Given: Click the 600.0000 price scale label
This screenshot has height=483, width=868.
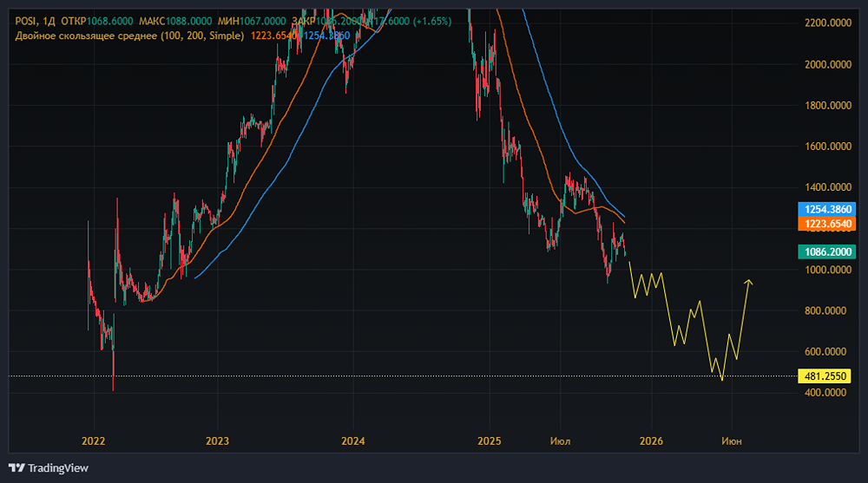Looking at the screenshot, I should [825, 351].
